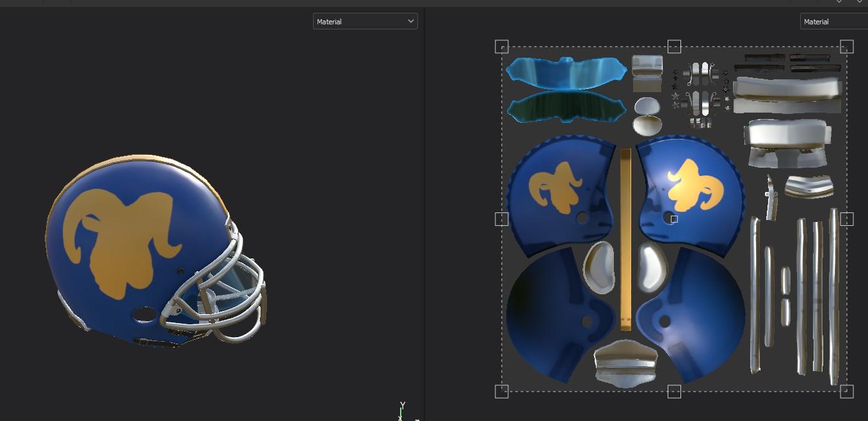Grab the middle-right edge transform handle
Image resolution: width=868 pixels, height=421 pixels.
click(847, 219)
